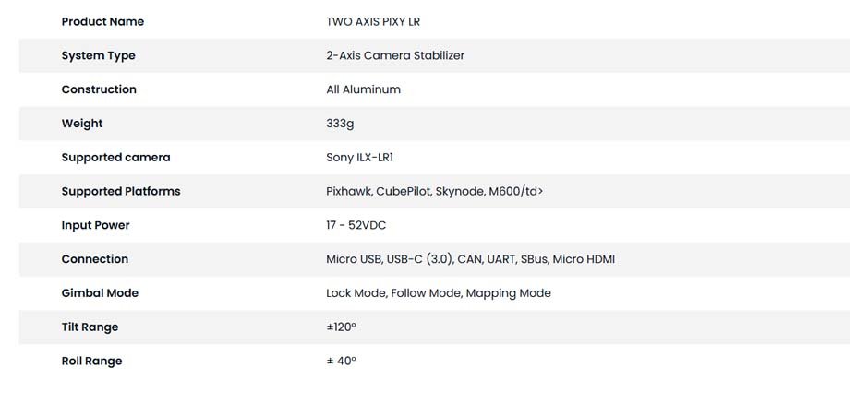This screenshot has height=404, width=868.
Task: Click the Product Name label
Action: [102, 21]
